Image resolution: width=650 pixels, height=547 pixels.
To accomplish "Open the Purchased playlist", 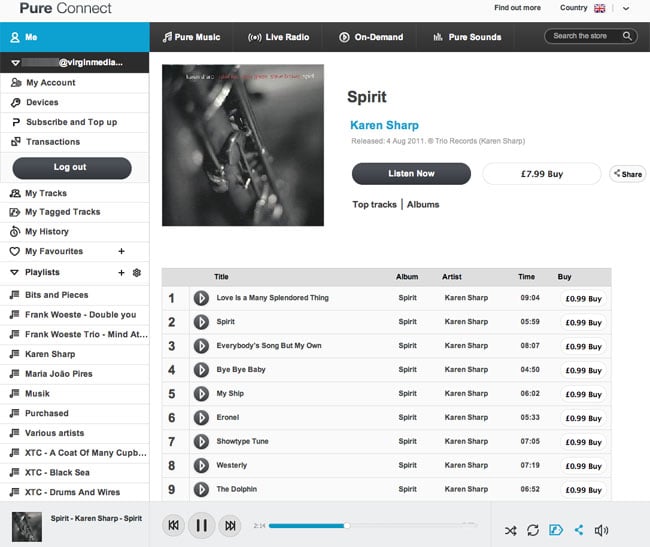I will (75, 413).
